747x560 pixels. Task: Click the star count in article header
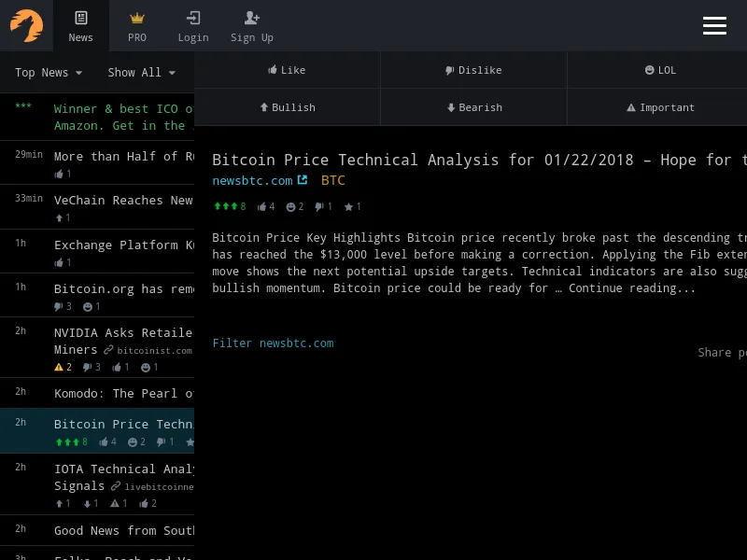353,206
